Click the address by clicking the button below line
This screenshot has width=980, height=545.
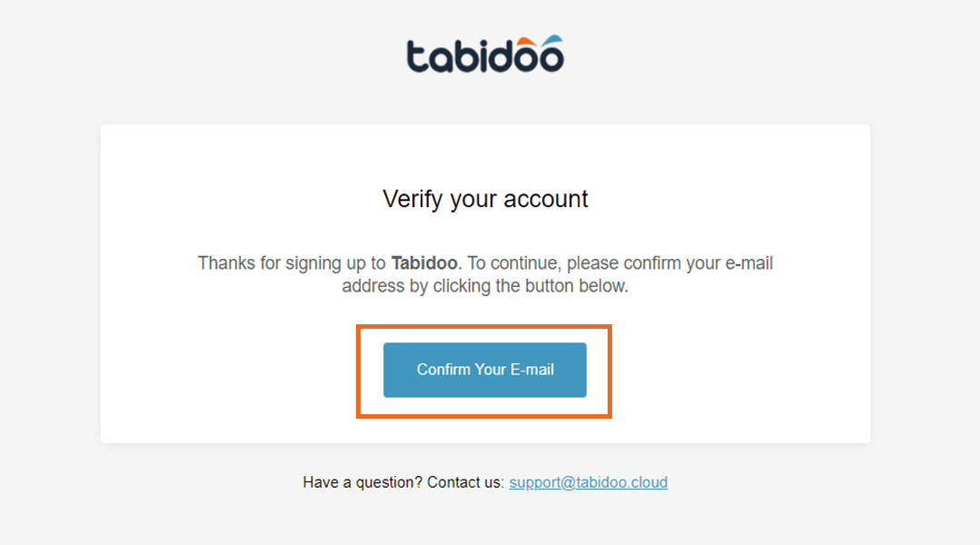pyautogui.click(x=485, y=286)
